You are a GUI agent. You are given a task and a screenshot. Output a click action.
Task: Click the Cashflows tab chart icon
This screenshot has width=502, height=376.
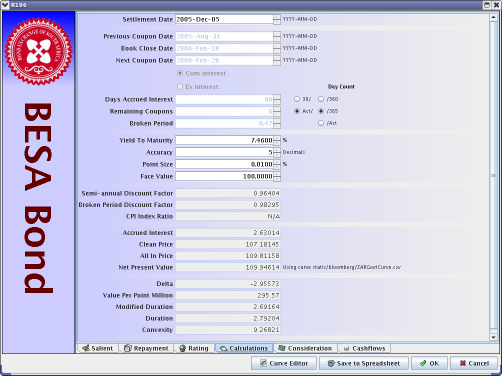(x=346, y=349)
